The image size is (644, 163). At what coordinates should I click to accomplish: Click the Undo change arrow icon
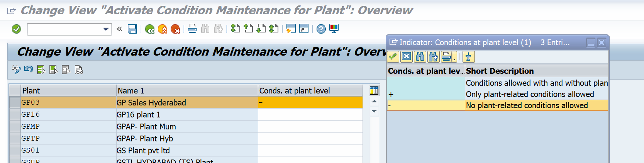pyautogui.click(x=29, y=70)
